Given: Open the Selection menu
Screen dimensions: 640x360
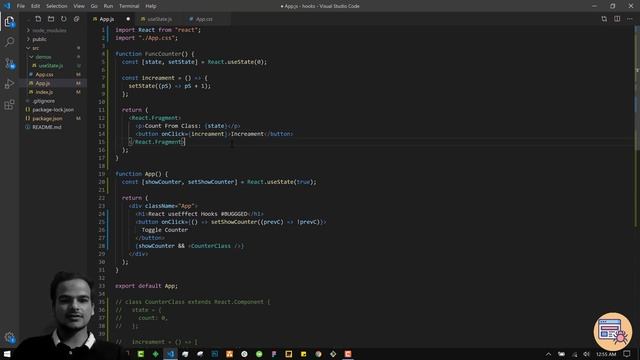Looking at the screenshot, I should (x=56, y=6).
